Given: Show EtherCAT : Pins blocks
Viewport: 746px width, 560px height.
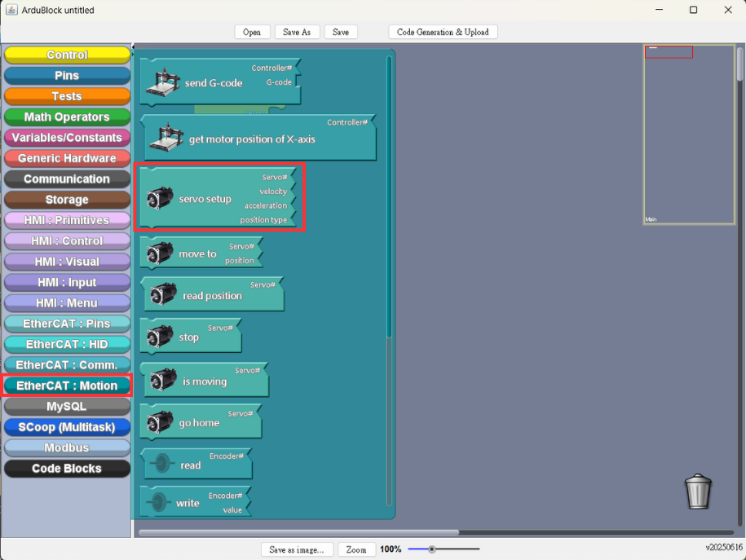Looking at the screenshot, I should [x=67, y=324].
